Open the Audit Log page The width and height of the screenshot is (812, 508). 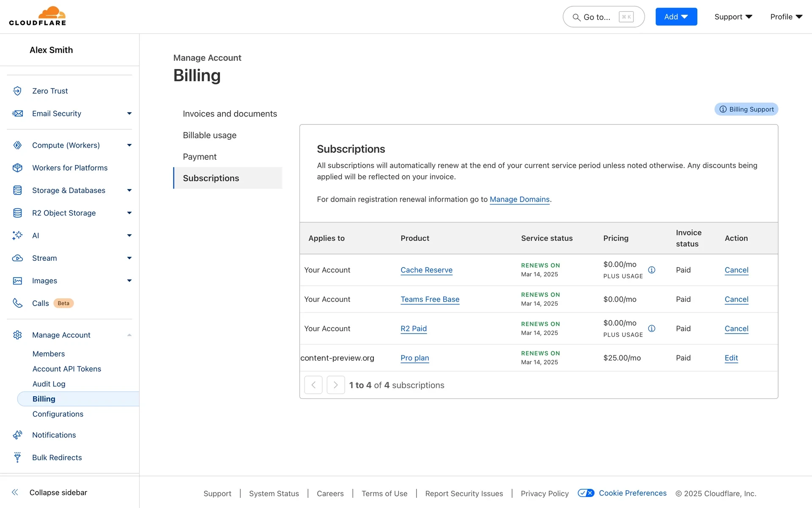pos(49,384)
